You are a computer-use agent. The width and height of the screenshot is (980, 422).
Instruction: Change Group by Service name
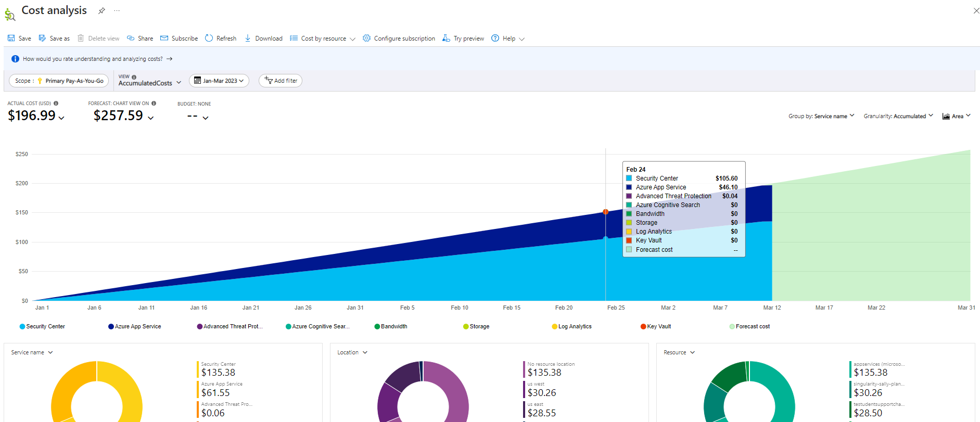point(821,116)
